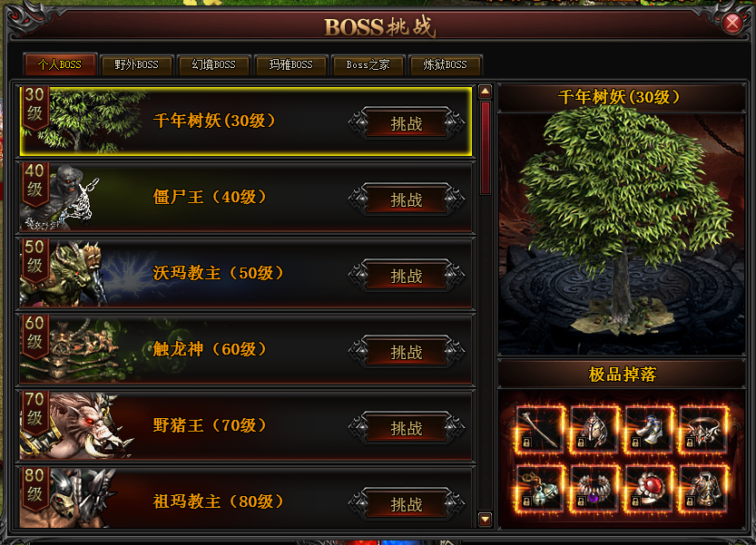Open the Boss之家 tab
The height and width of the screenshot is (545, 756).
368,64
